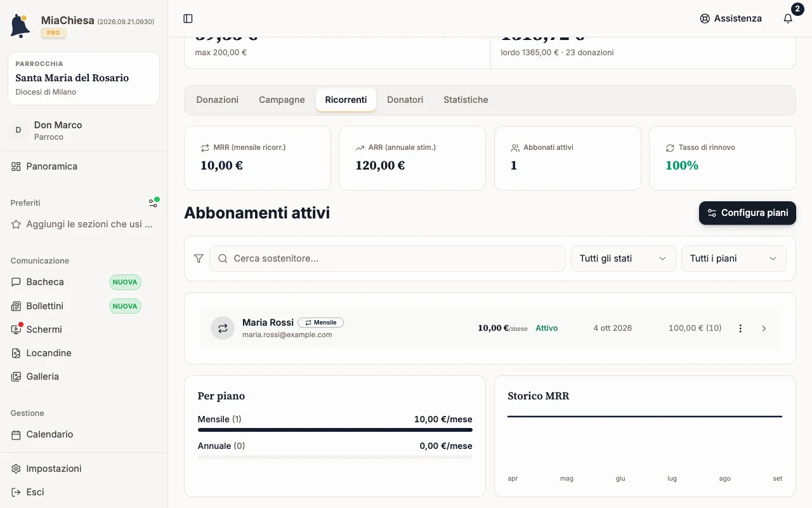Click maria.rossi@example.com email
The image size is (812, 508).
(x=287, y=335)
